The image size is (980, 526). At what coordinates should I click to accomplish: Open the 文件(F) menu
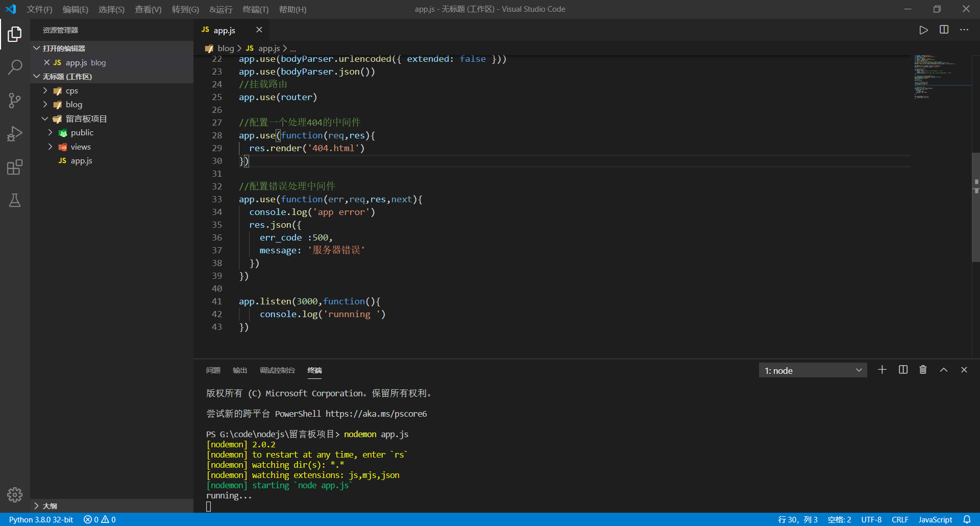[39, 9]
